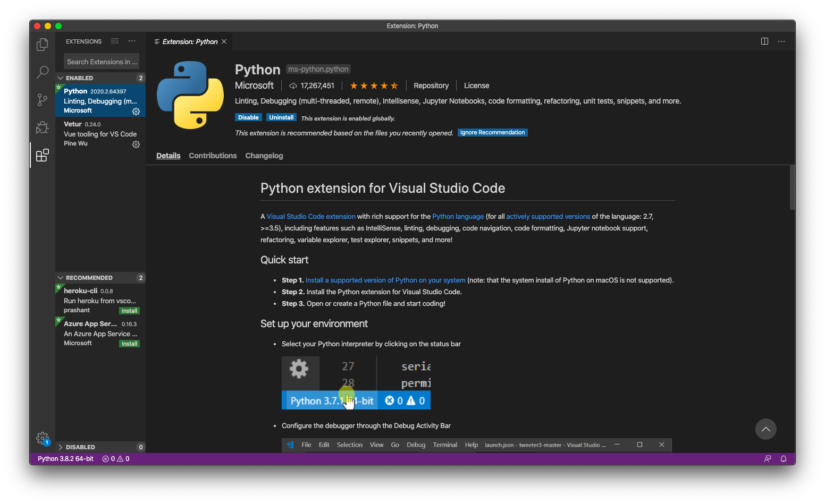825x504 pixels.
Task: Uninstall the Python extension
Action: coord(281,117)
